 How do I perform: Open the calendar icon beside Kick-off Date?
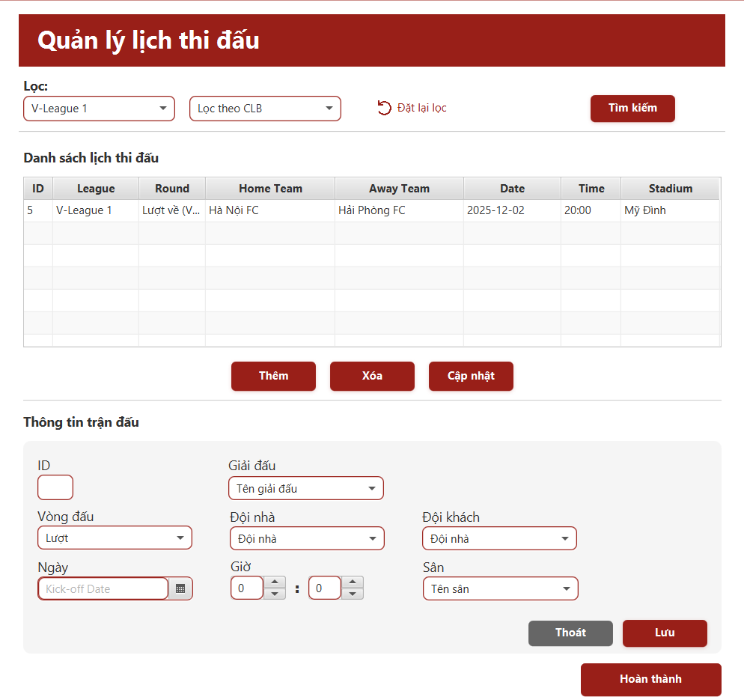180,588
